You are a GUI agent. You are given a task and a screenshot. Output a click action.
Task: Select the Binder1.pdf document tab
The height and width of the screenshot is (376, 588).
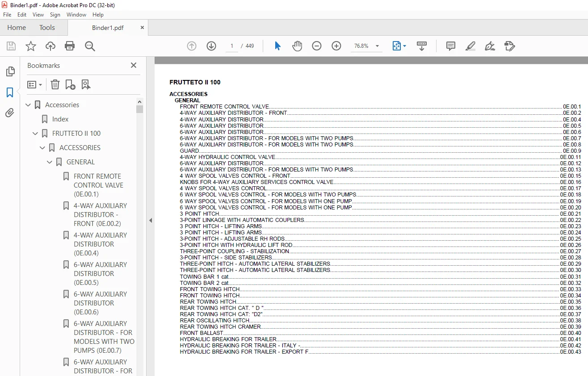click(x=108, y=28)
